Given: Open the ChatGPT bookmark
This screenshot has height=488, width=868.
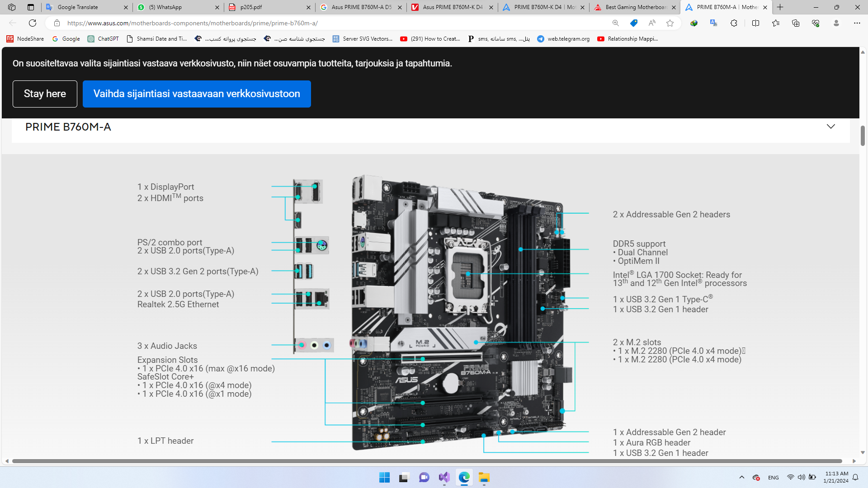Looking at the screenshot, I should 103,39.
